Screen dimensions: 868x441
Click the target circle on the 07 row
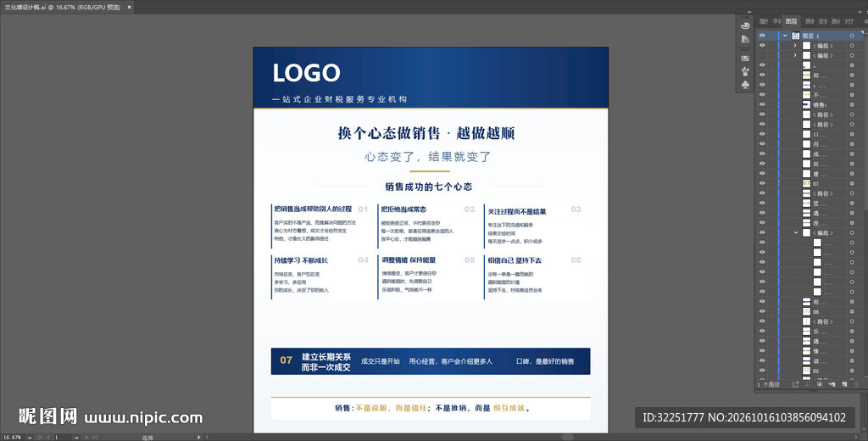(x=852, y=183)
